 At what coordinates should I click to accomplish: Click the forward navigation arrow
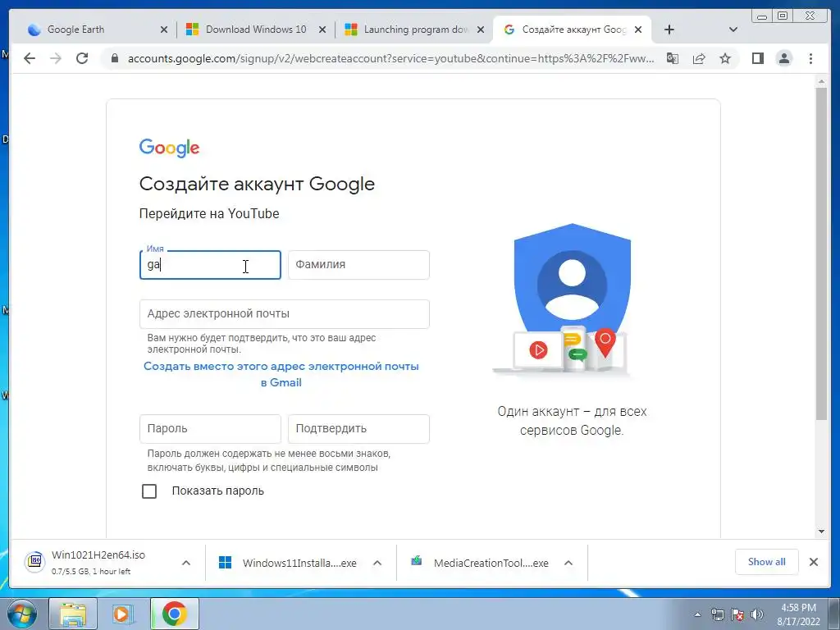[x=56, y=58]
